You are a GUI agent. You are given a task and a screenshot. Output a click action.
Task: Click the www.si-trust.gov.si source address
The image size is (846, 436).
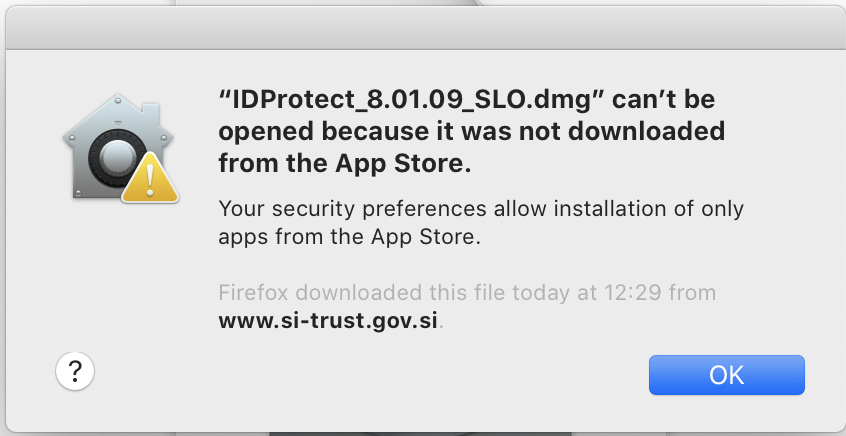(328, 321)
